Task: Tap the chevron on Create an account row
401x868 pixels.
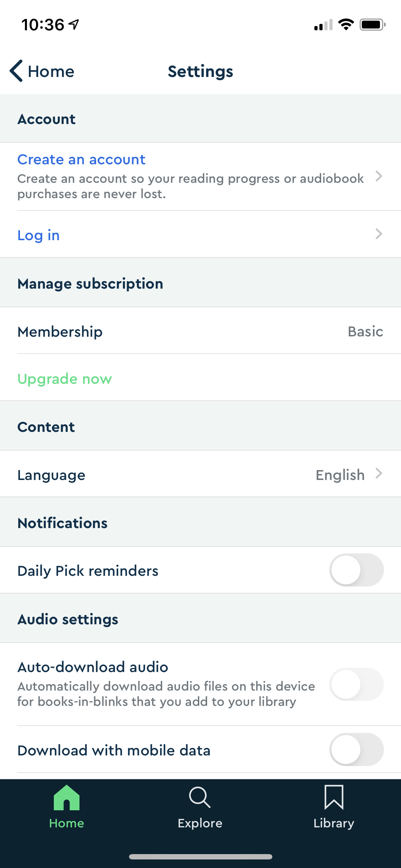Action: (x=379, y=176)
